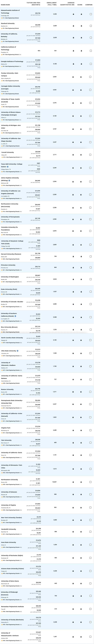Screen dimensions: 94x644
Task: Click the Name/Rank column header
Action: pos(6,5)
